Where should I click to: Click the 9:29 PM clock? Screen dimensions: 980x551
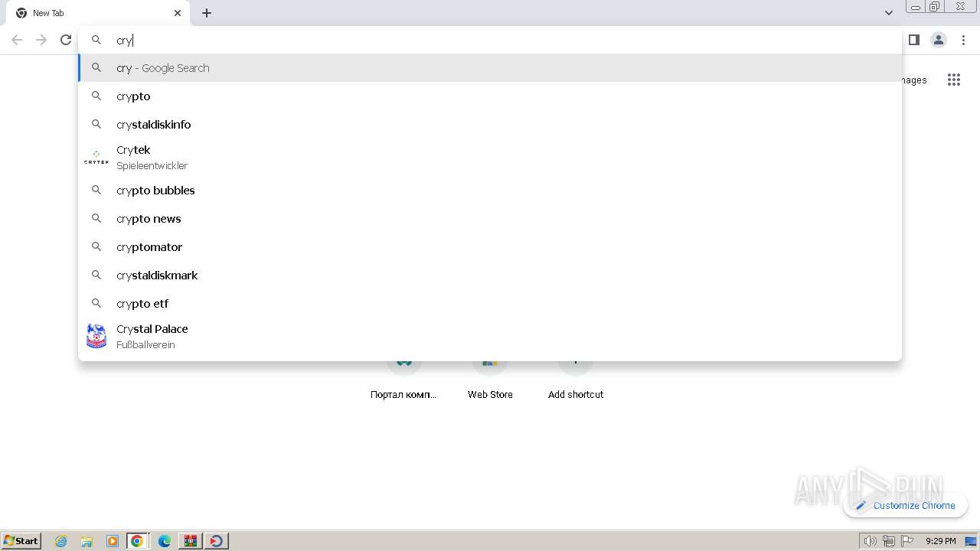click(x=941, y=541)
